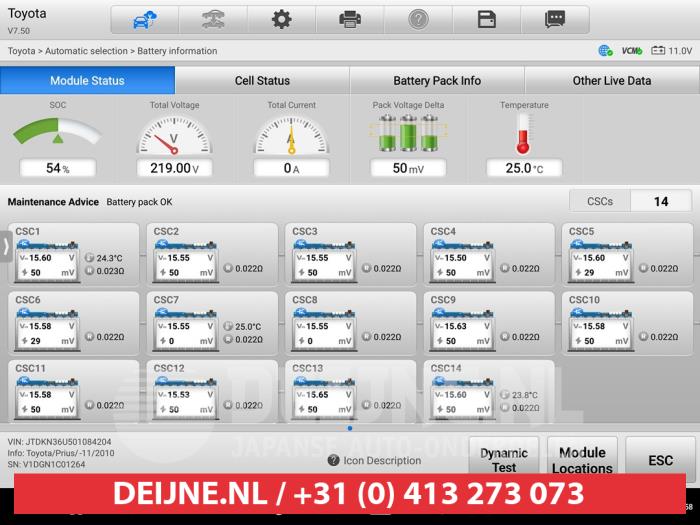Select Pack Voltage Delta battery icon
The height and width of the screenshot is (525, 700).
point(408,133)
